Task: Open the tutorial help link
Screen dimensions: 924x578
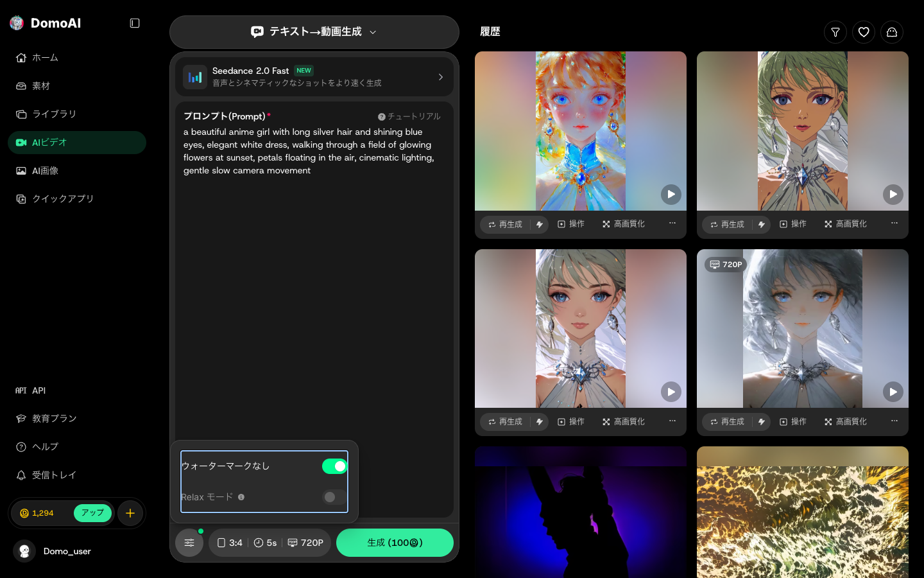Action: [x=409, y=116]
